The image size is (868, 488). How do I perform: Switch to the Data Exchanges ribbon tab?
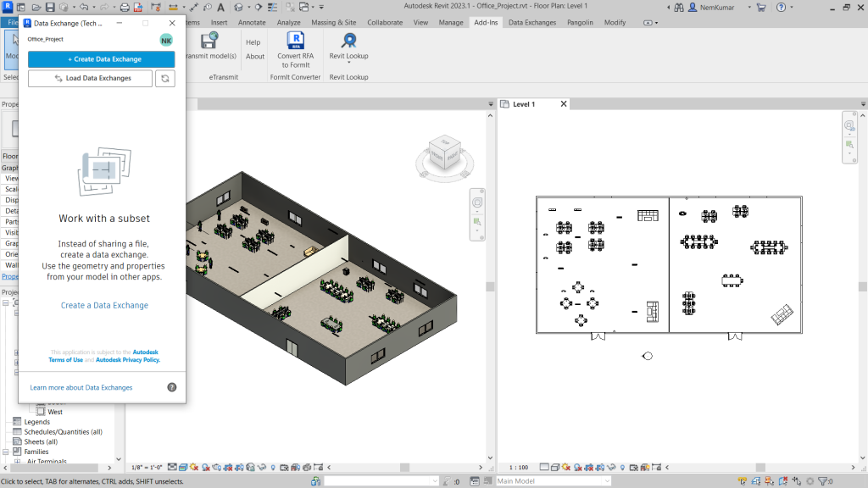(532, 23)
